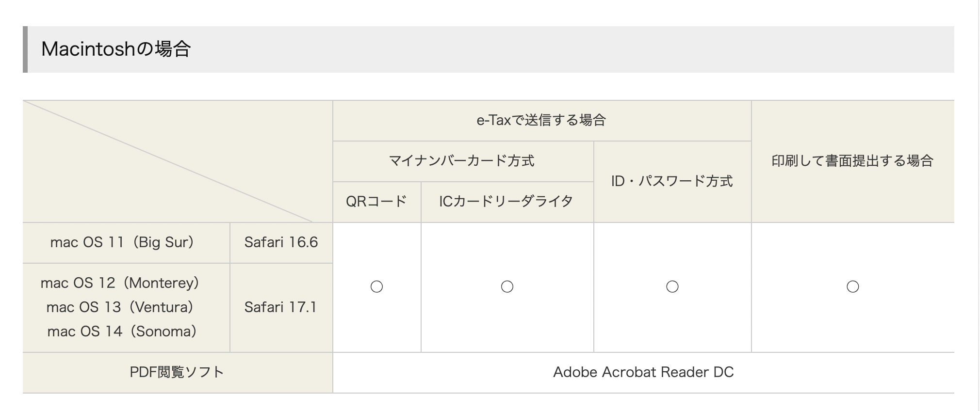The image size is (980, 411).
Task: Select the mac OS 11 (Big Sur) row label
Action: coord(122,242)
